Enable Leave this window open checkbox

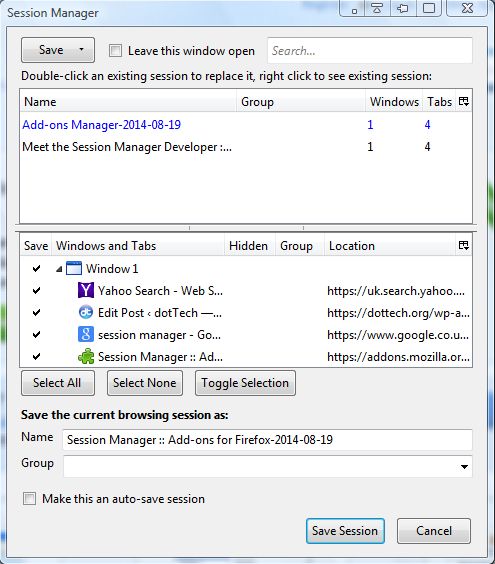[x=115, y=50]
